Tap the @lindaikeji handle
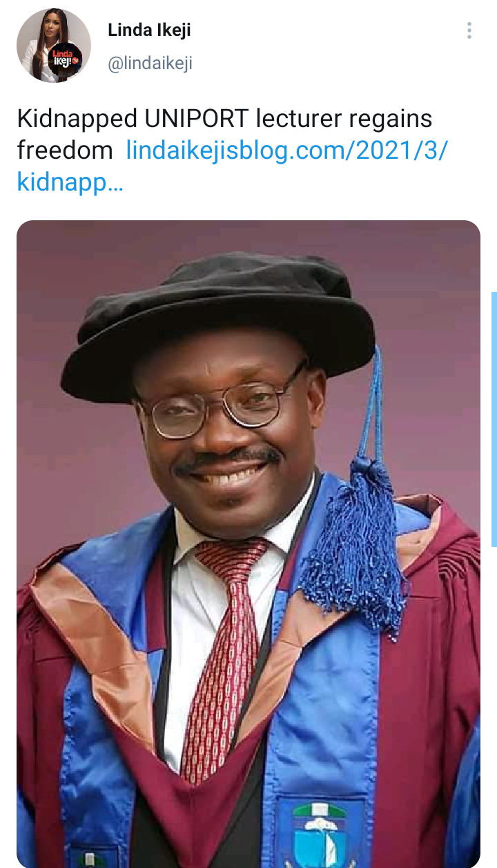Viewport: 497px width, 868px height. tap(150, 64)
